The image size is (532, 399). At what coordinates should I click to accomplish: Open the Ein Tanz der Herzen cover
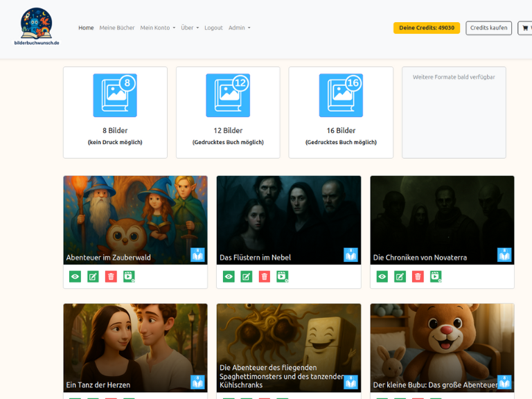(x=135, y=348)
